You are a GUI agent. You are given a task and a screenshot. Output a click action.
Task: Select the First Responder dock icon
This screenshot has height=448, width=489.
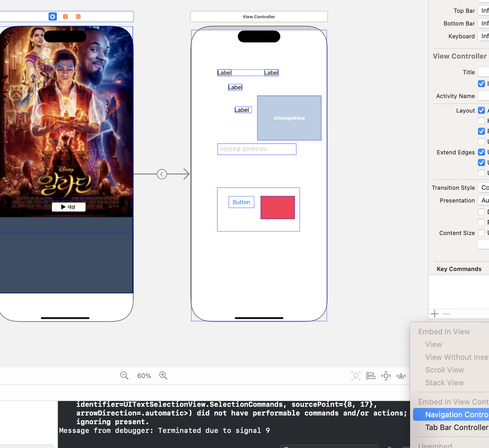coord(65,16)
